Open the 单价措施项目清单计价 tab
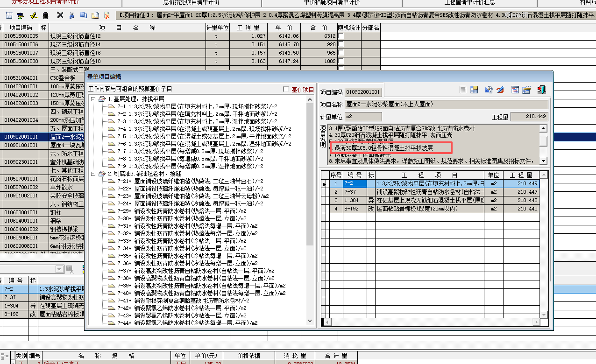596x364 pixels. click(x=332, y=2)
